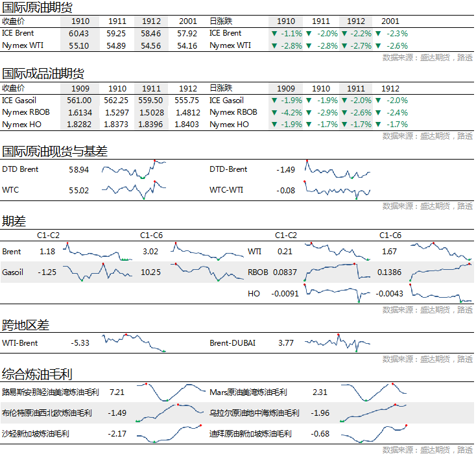
Task: Click the 收盘价 header in crude oil futures table
Action: (x=13, y=21)
